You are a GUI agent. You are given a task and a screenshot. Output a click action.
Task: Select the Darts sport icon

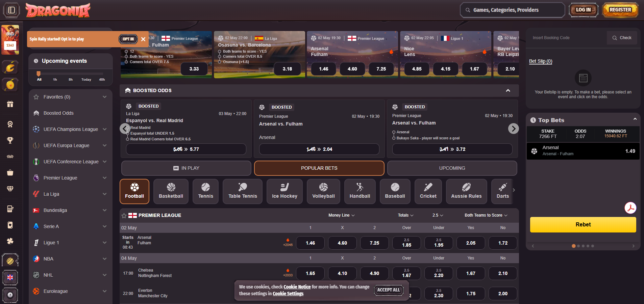click(502, 191)
